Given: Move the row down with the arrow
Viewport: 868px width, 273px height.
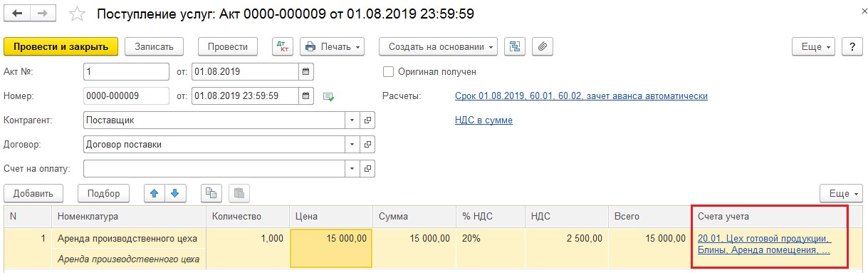Looking at the screenshot, I should click(x=175, y=193).
